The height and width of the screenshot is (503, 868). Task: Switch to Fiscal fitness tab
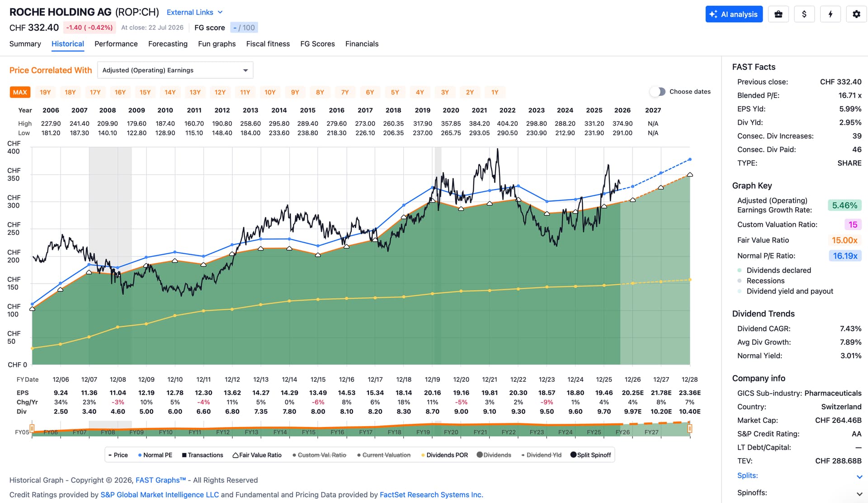click(x=268, y=44)
